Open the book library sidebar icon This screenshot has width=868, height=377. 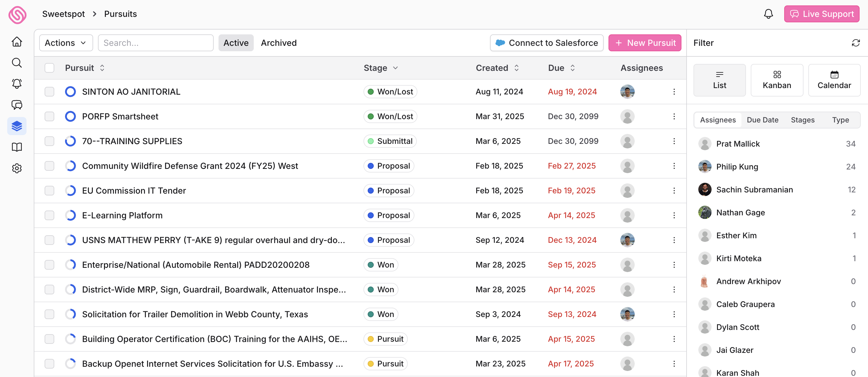point(17,147)
